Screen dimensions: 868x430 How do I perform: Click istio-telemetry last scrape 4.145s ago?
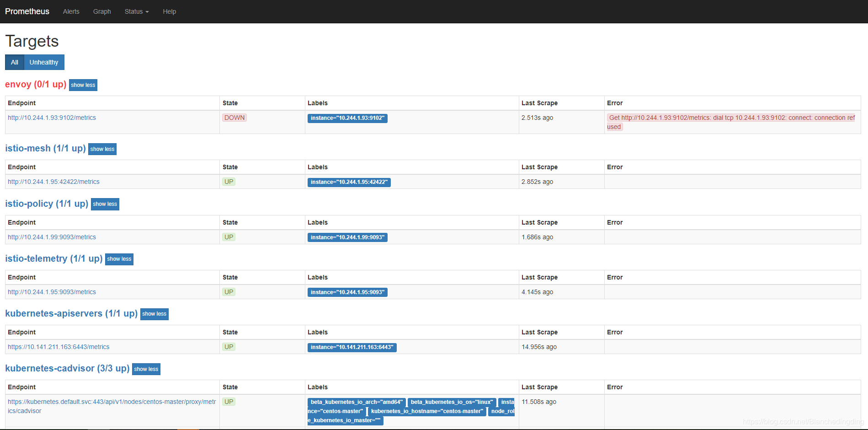(537, 292)
